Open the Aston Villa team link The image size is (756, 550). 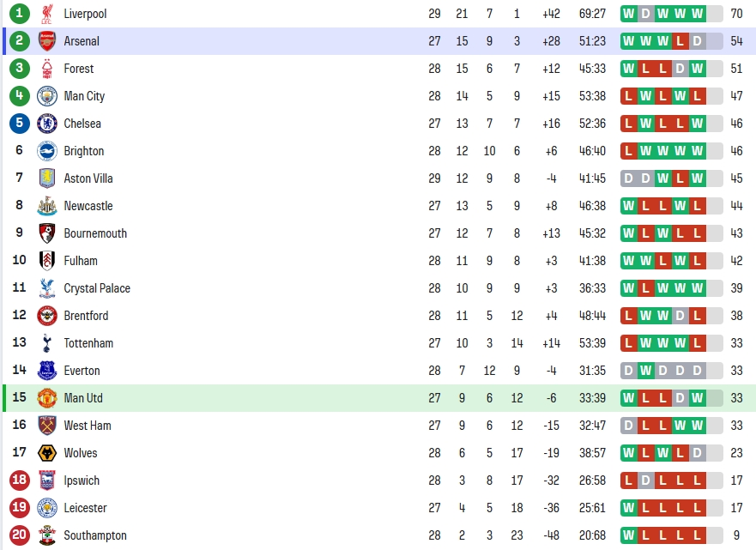click(88, 178)
